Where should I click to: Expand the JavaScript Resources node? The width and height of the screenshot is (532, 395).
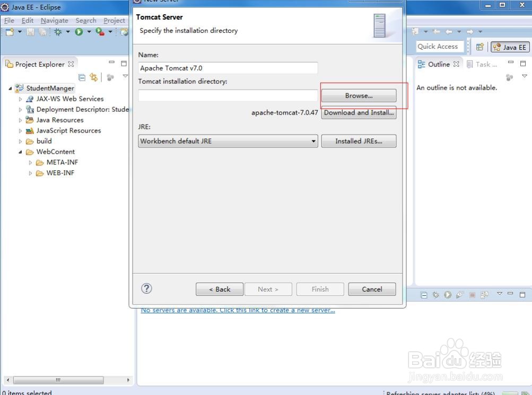click(x=20, y=131)
